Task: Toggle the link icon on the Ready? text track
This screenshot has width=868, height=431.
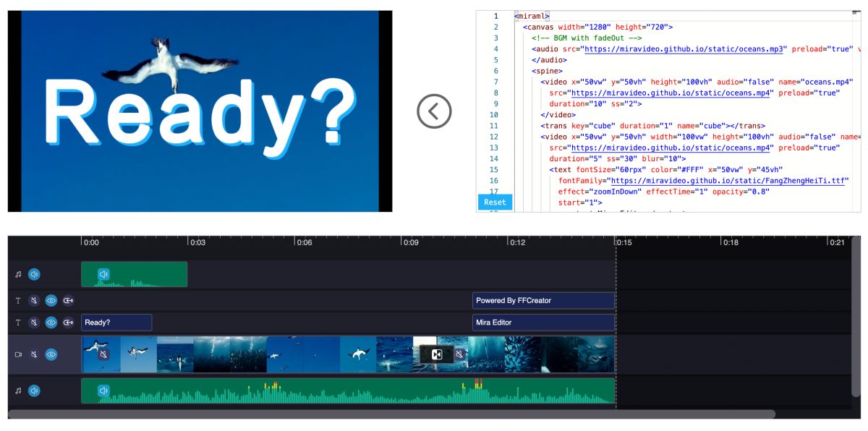Action: coord(69,323)
